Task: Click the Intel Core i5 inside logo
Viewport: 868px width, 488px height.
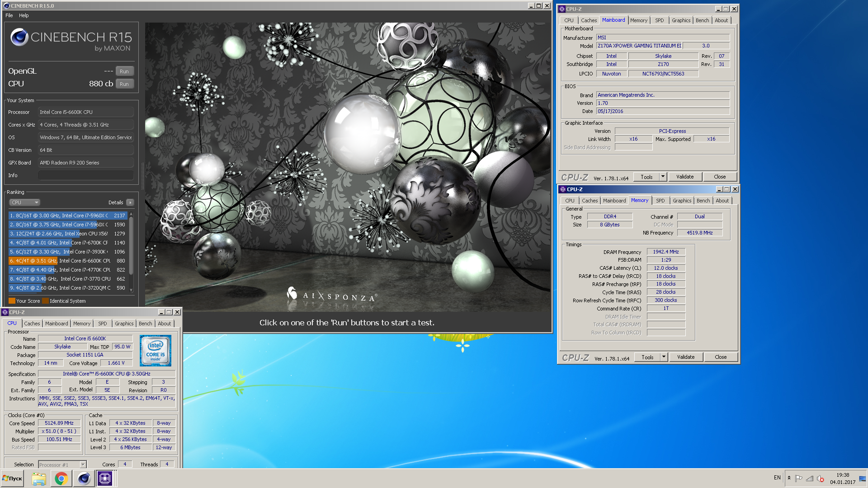Action: click(156, 351)
